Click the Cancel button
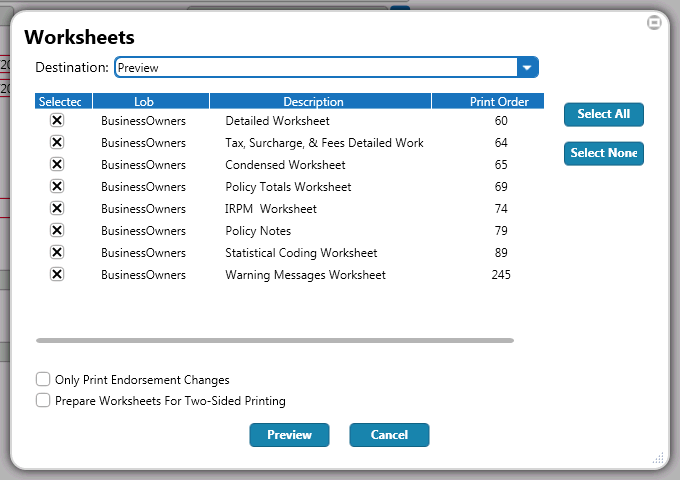 coord(389,435)
